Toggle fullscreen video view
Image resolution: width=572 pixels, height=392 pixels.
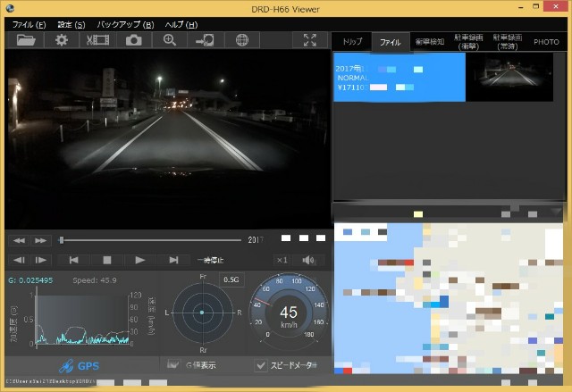tap(310, 39)
